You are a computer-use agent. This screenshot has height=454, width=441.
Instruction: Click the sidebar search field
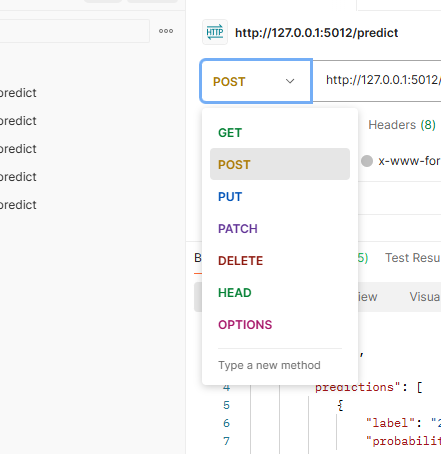[x=75, y=31]
